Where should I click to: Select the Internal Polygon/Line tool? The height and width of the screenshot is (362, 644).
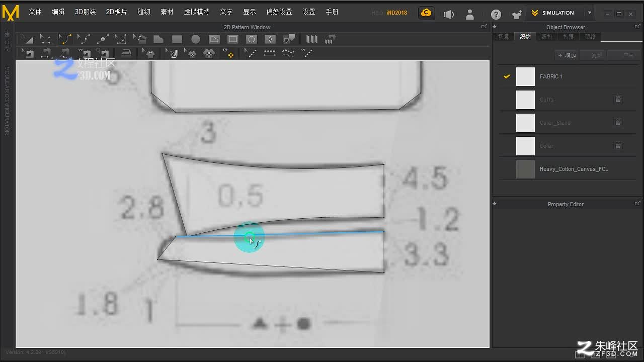click(x=214, y=39)
